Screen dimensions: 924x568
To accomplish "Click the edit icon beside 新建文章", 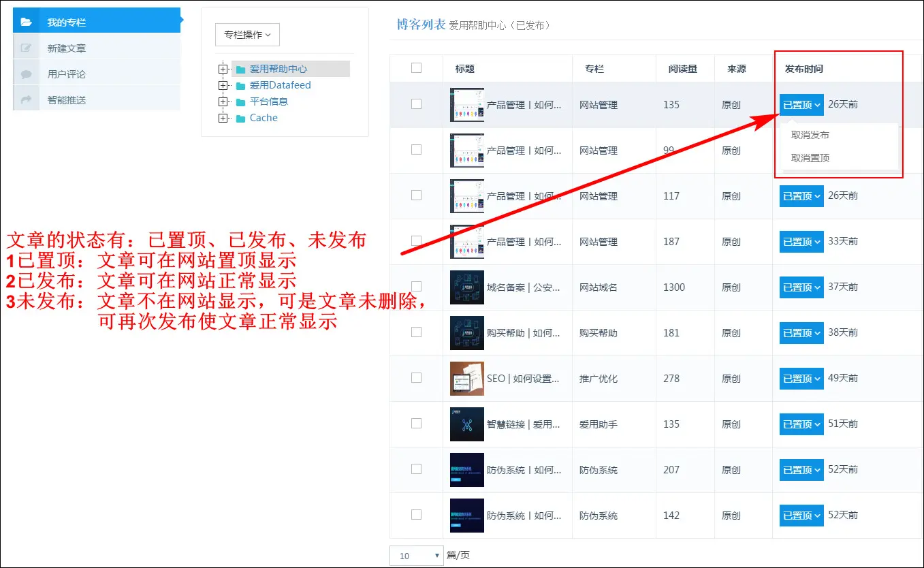I will [x=27, y=48].
